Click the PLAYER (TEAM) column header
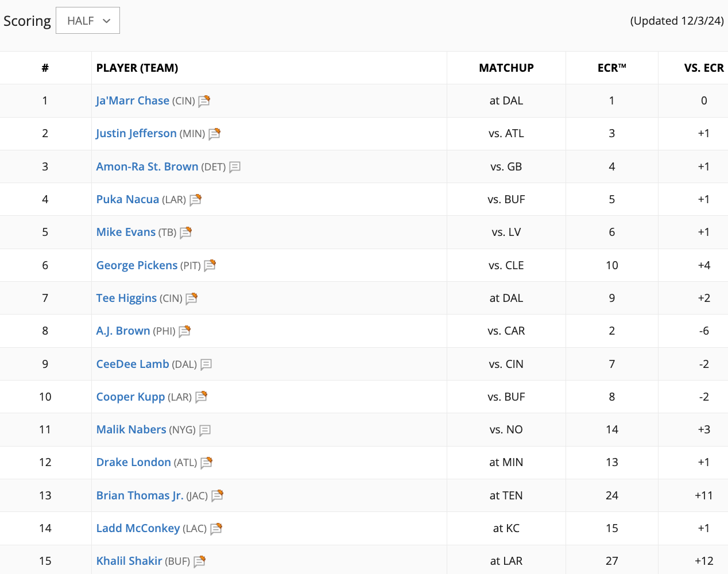Screen dimensions: 728x574 (x=137, y=68)
